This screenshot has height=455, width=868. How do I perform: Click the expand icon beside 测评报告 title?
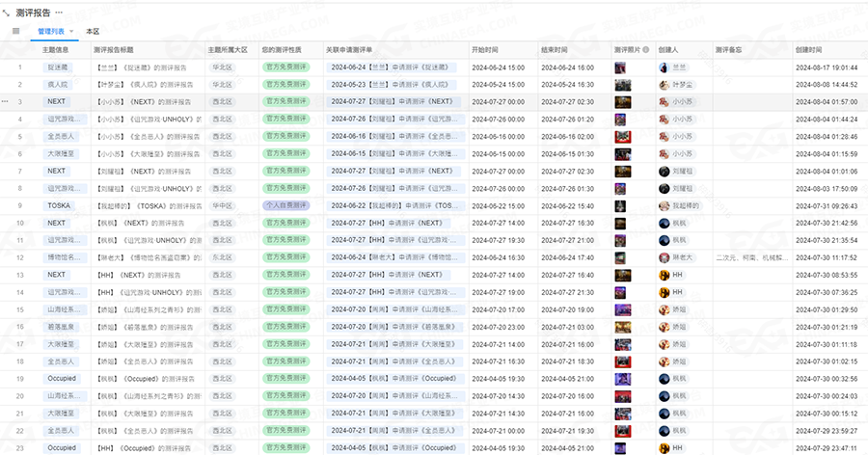(x=7, y=13)
